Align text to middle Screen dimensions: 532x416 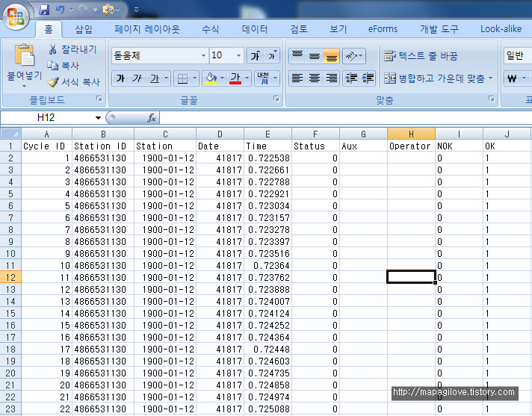(x=315, y=55)
